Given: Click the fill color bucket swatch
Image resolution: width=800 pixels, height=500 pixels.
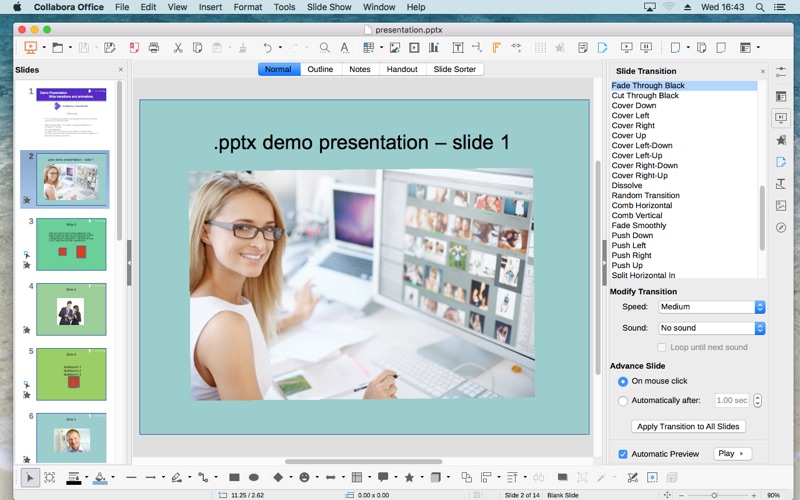Looking at the screenshot, I should click(100, 478).
